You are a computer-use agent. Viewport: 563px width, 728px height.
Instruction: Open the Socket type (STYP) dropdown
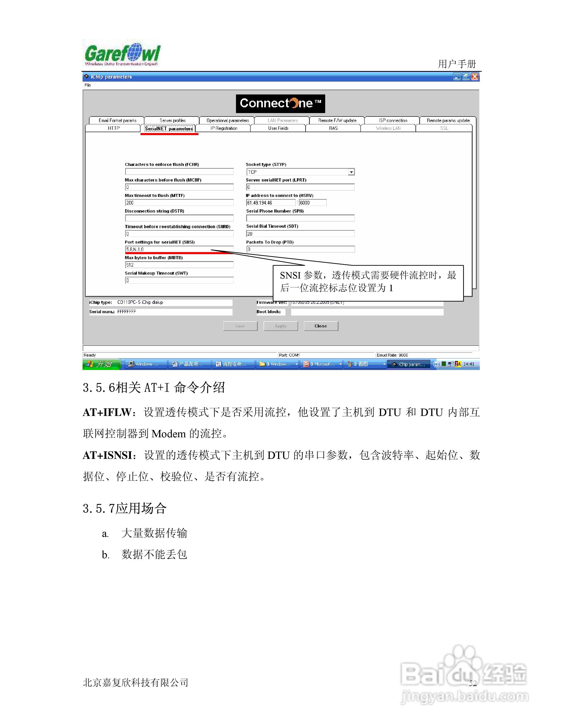[351, 172]
